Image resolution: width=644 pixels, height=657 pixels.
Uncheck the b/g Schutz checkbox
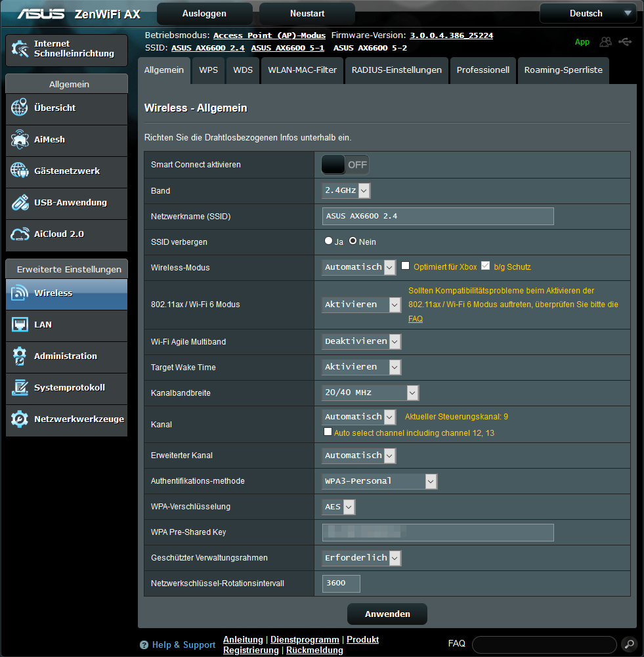point(485,266)
